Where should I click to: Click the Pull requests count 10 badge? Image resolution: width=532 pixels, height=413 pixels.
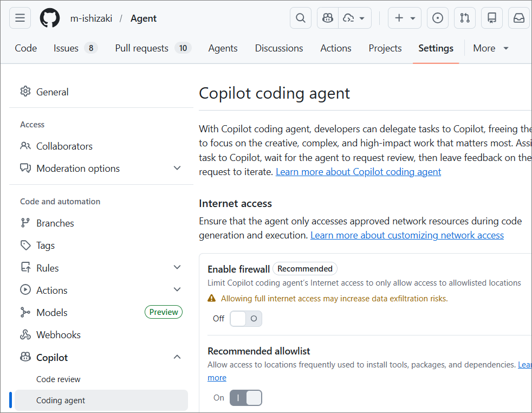[x=183, y=48]
